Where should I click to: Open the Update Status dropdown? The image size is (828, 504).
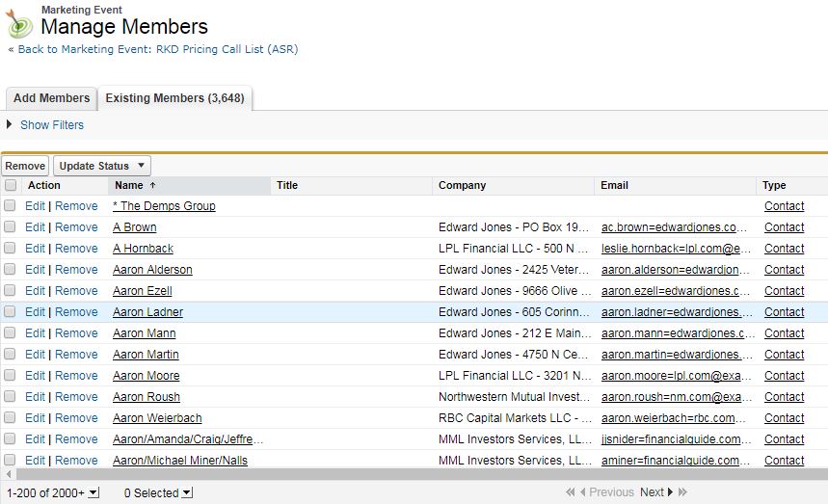tap(102, 166)
